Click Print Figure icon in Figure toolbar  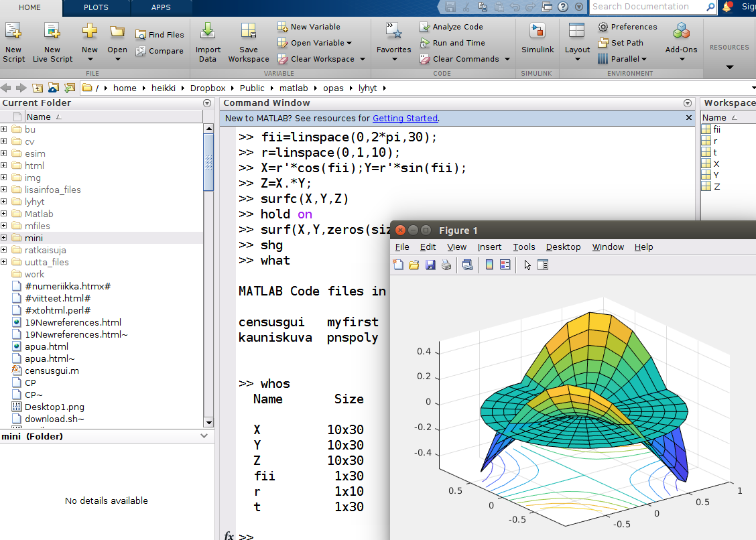tap(446, 265)
